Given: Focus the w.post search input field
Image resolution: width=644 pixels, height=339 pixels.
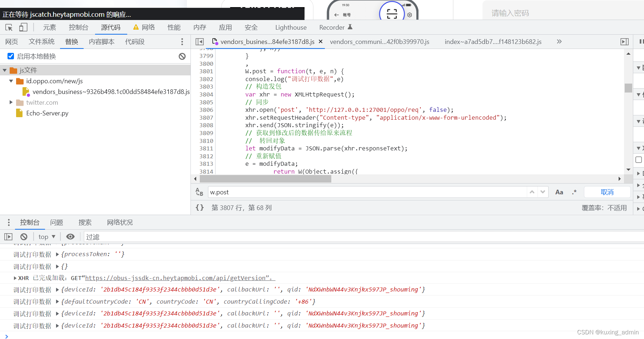Looking at the screenshot, I should coord(367,192).
